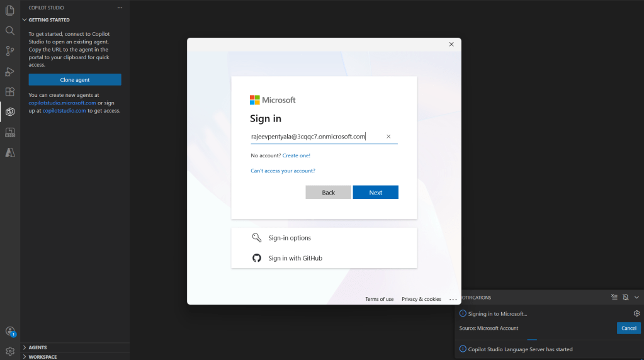This screenshot has height=360, width=644.
Task: Click Sign-in options in the dialog
Action: tap(290, 238)
